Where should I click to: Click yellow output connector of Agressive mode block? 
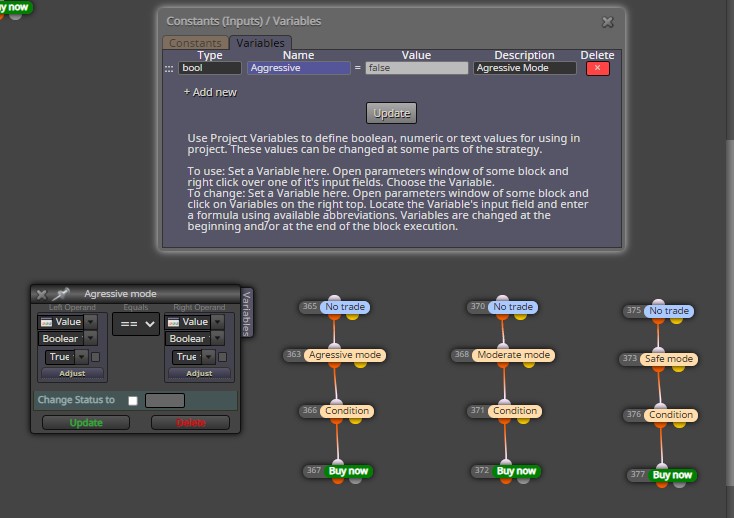pos(360,364)
